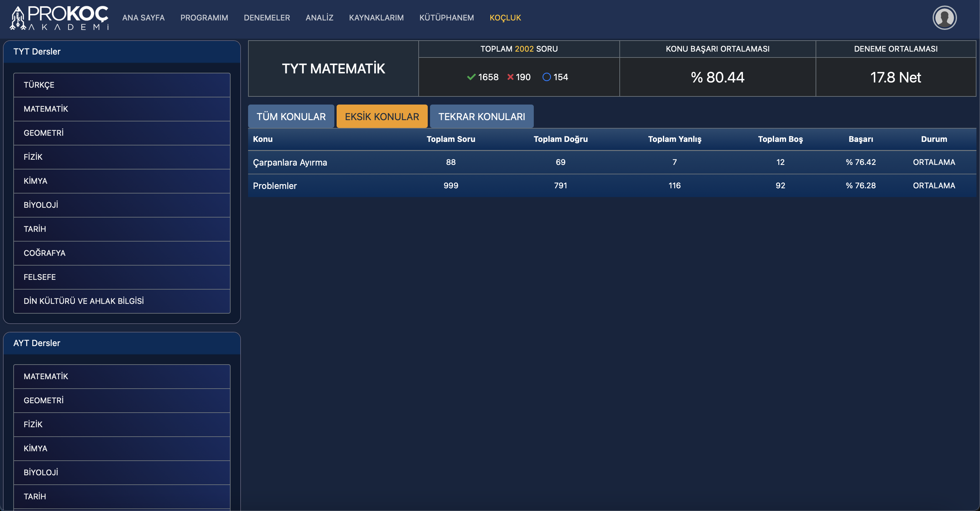The height and width of the screenshot is (511, 980).
Task: Switch to the TEKRAR KONULARI tab
Action: [481, 117]
